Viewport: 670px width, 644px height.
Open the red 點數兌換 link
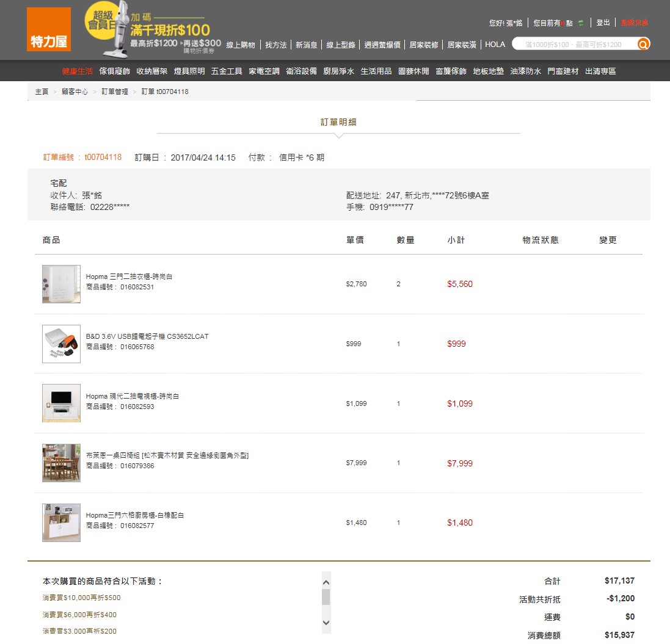[x=635, y=23]
